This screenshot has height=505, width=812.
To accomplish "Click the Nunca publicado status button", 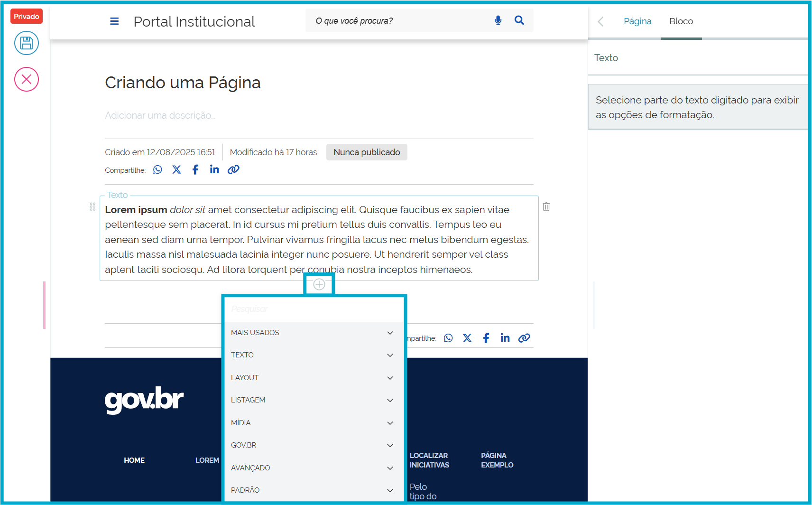I will coord(366,152).
